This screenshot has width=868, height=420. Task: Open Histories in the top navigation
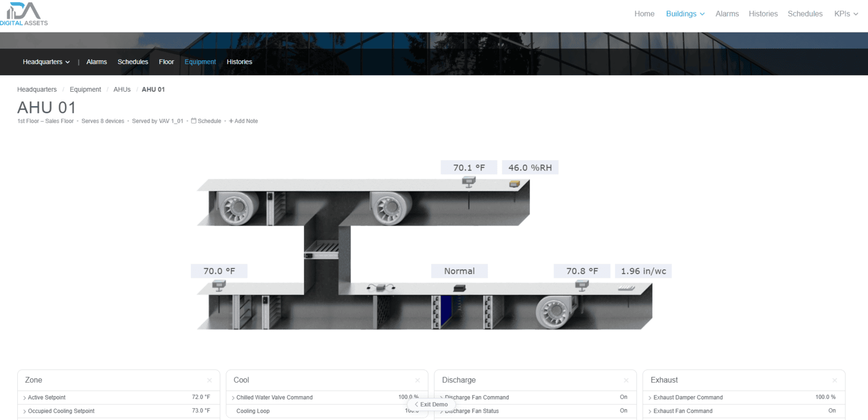pos(763,14)
